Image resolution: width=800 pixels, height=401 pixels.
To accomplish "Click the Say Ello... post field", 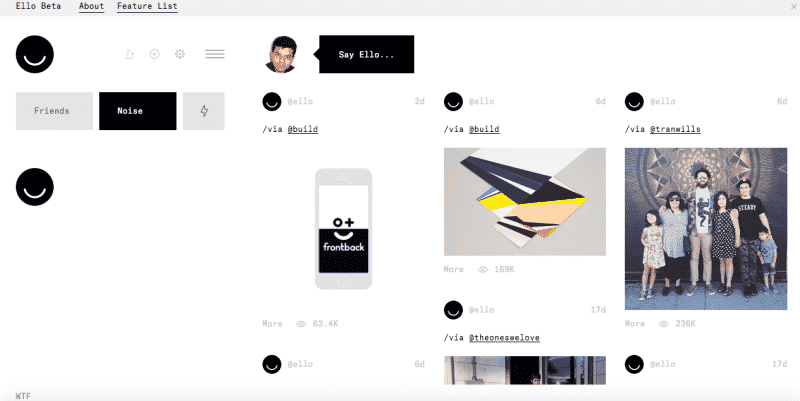I will [366, 54].
